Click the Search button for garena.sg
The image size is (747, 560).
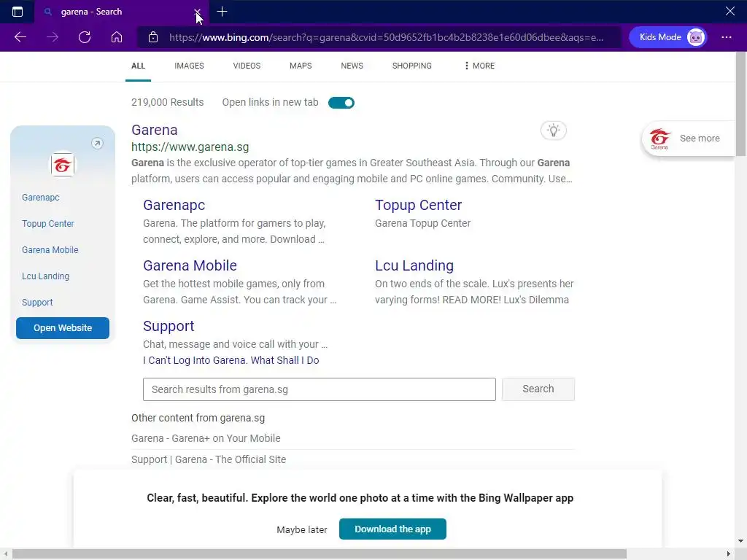(538, 389)
